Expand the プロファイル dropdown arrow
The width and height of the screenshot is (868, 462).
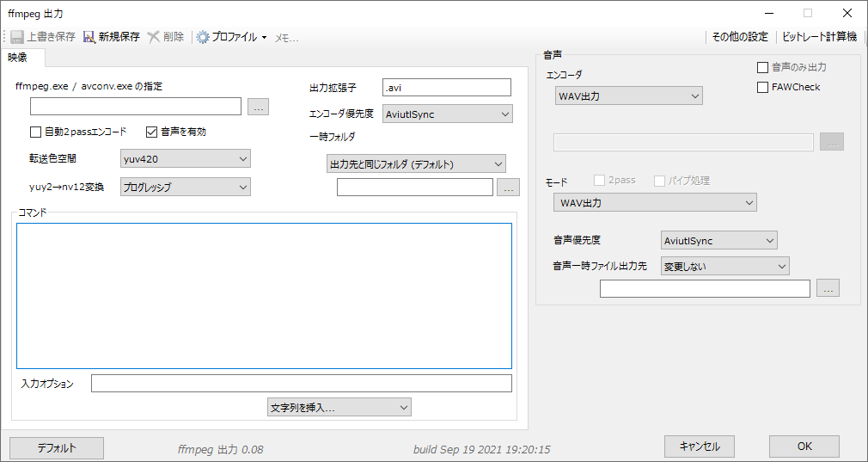pos(264,38)
